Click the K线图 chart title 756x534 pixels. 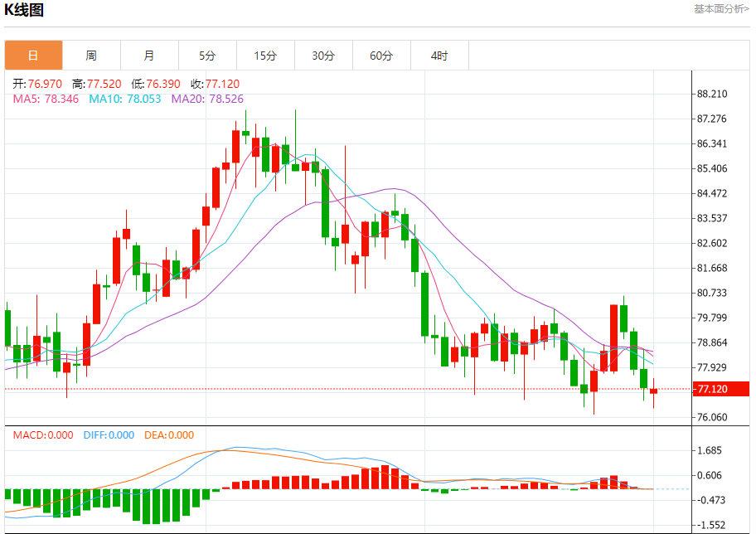pos(24,10)
